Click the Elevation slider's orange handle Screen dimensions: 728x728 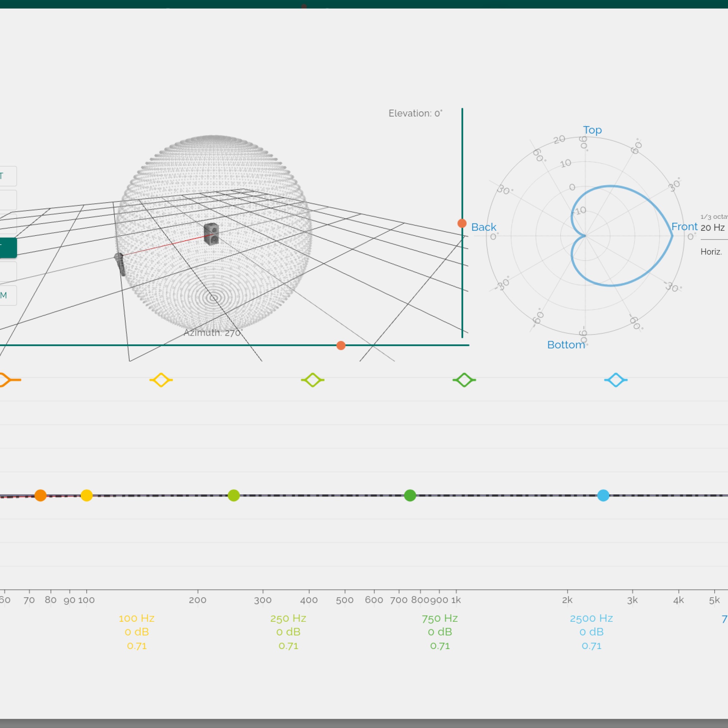[462, 223]
